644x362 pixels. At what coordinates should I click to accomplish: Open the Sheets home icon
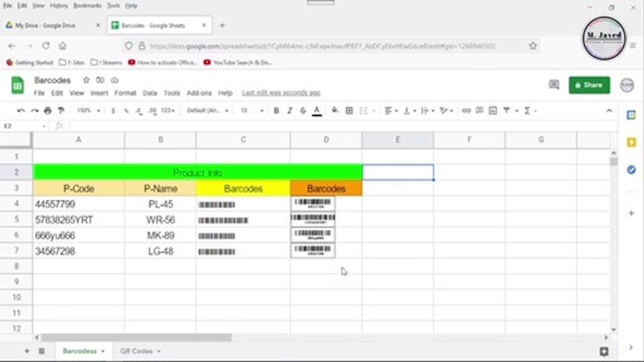tap(18, 85)
